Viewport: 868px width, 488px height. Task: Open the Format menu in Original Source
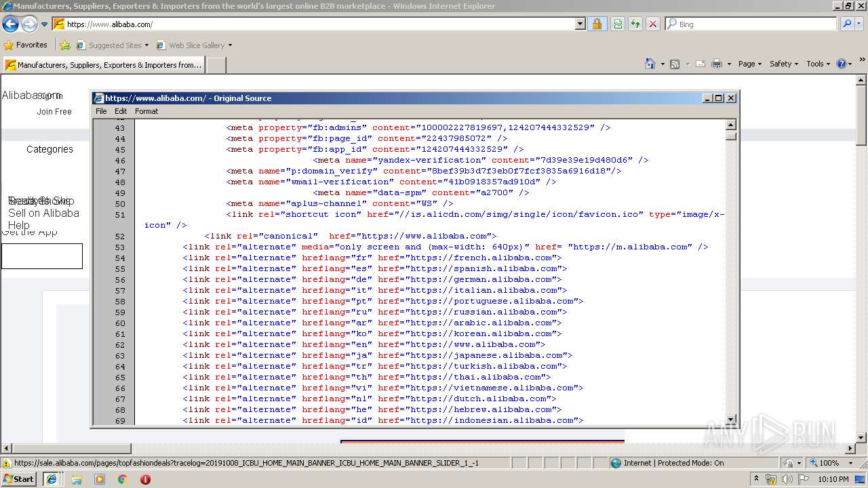pos(146,111)
